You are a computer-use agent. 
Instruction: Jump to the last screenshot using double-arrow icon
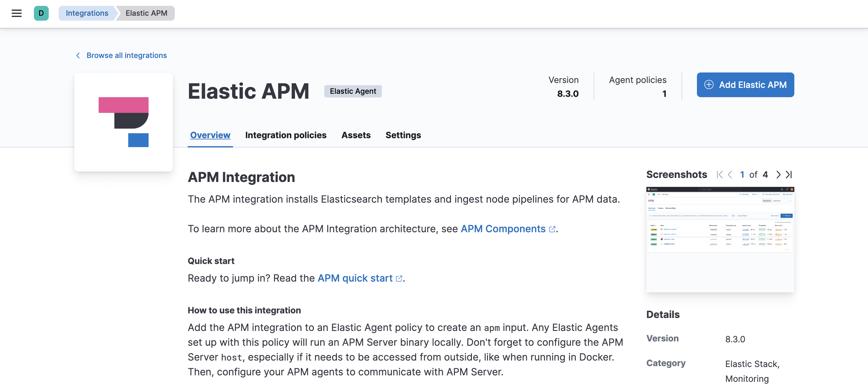[789, 175]
